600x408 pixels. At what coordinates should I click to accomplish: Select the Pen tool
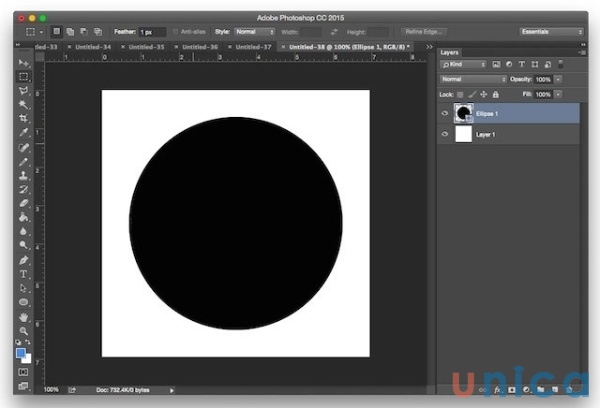[x=23, y=260]
